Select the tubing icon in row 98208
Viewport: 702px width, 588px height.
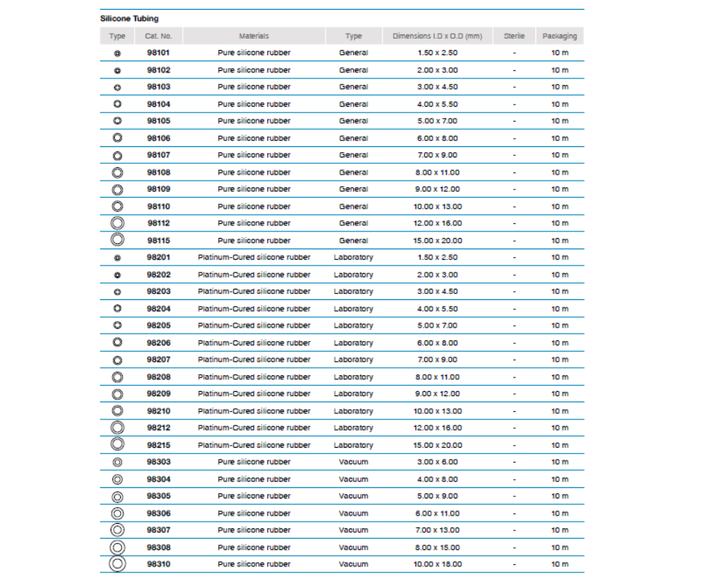click(117, 377)
